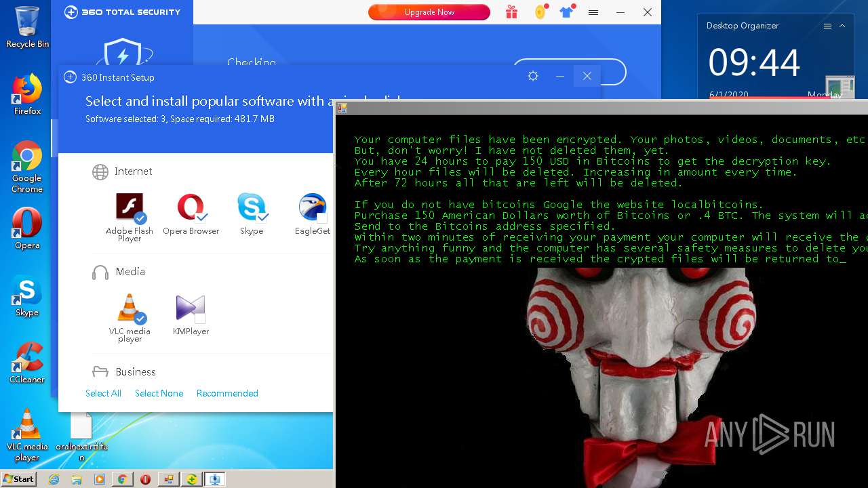Image resolution: width=868 pixels, height=488 pixels.
Task: Select the Skype icon in Instant Setup
Action: coord(251,207)
